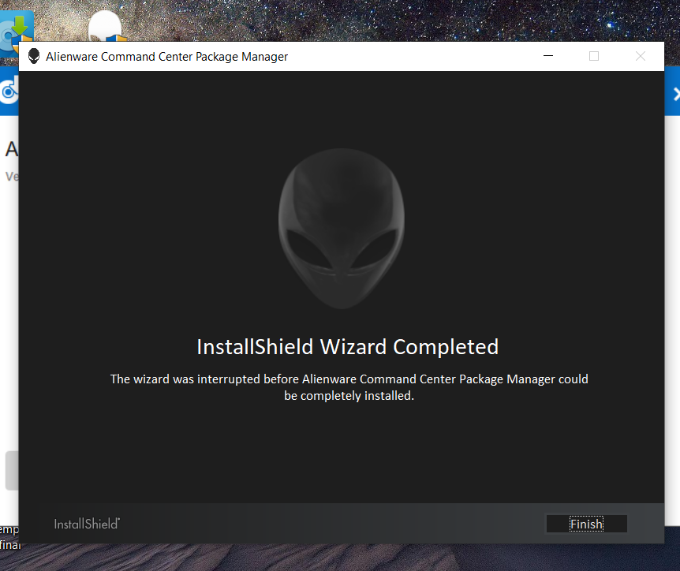Click the Finish button
Viewport: 680px width, 571px height.
click(x=586, y=524)
